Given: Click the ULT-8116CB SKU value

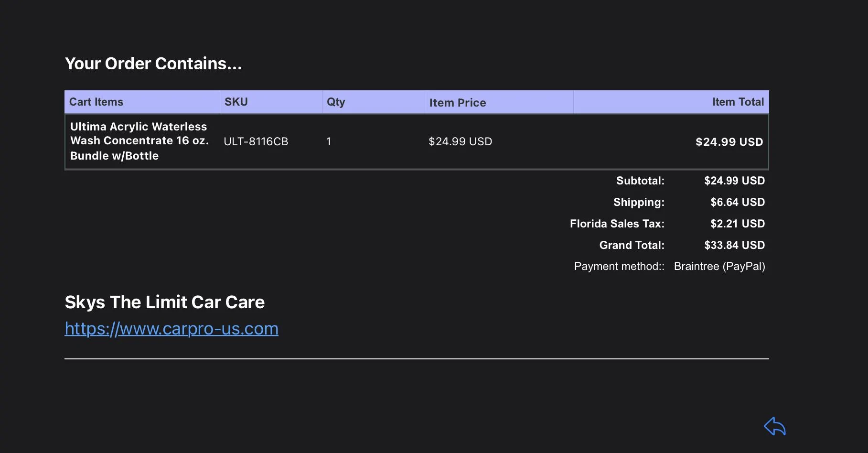Looking at the screenshot, I should [x=256, y=141].
